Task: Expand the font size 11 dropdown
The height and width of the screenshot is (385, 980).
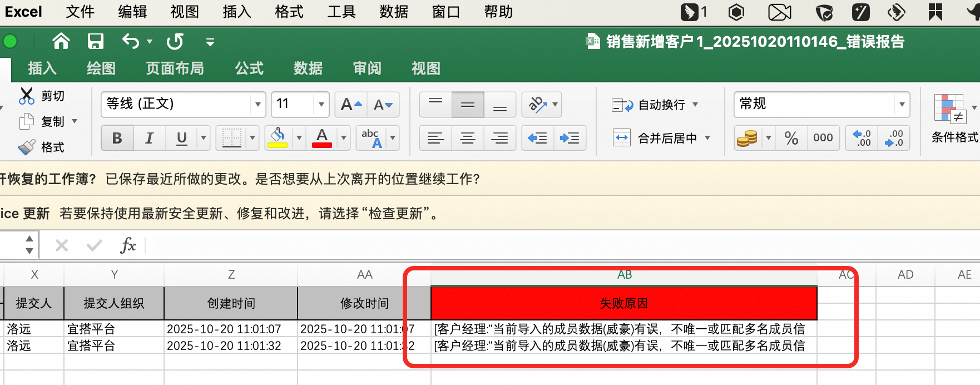Action: pyautogui.click(x=321, y=105)
